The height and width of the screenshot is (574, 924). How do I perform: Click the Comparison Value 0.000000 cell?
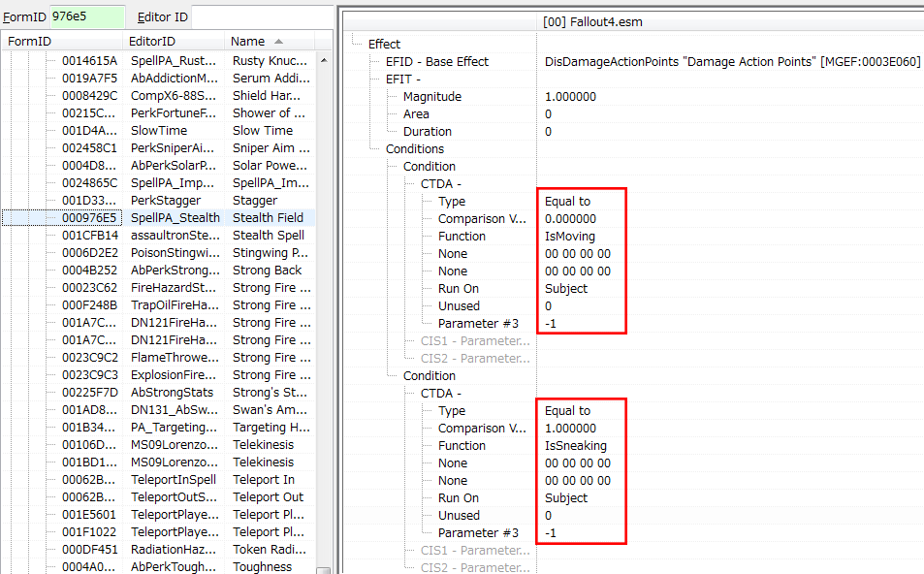pos(570,218)
